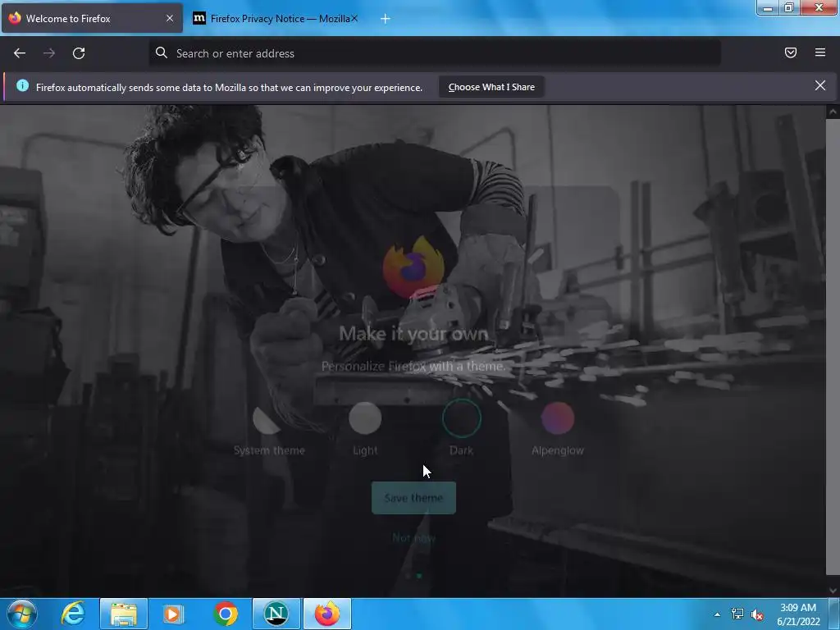Click Firefox icon in taskbar
Screen dimensions: 840x630
click(x=327, y=614)
